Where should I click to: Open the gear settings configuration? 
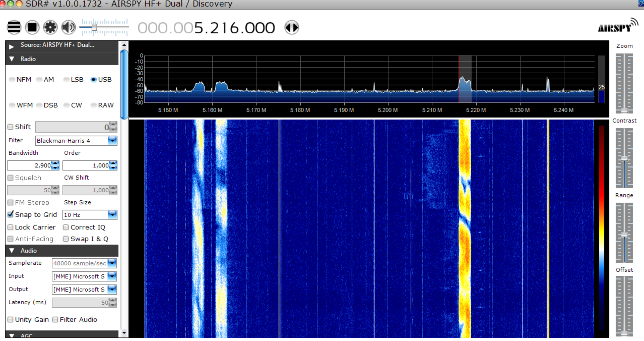click(x=50, y=27)
